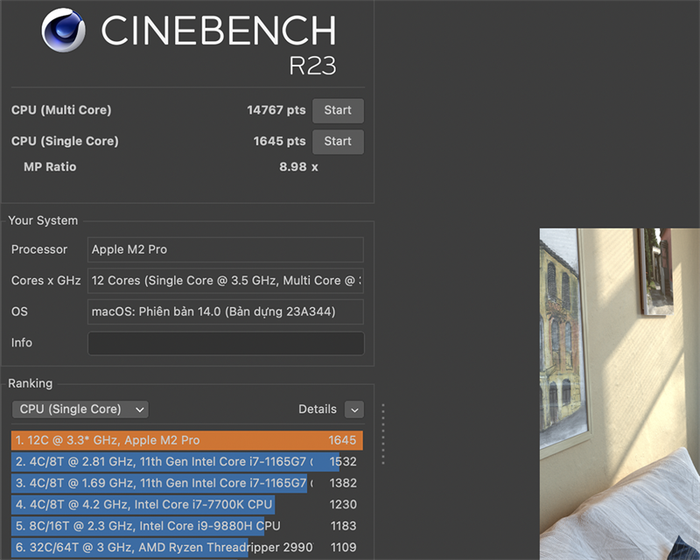Click the MP Ratio 8.98 x value
This screenshot has width=700, height=560.
(299, 167)
